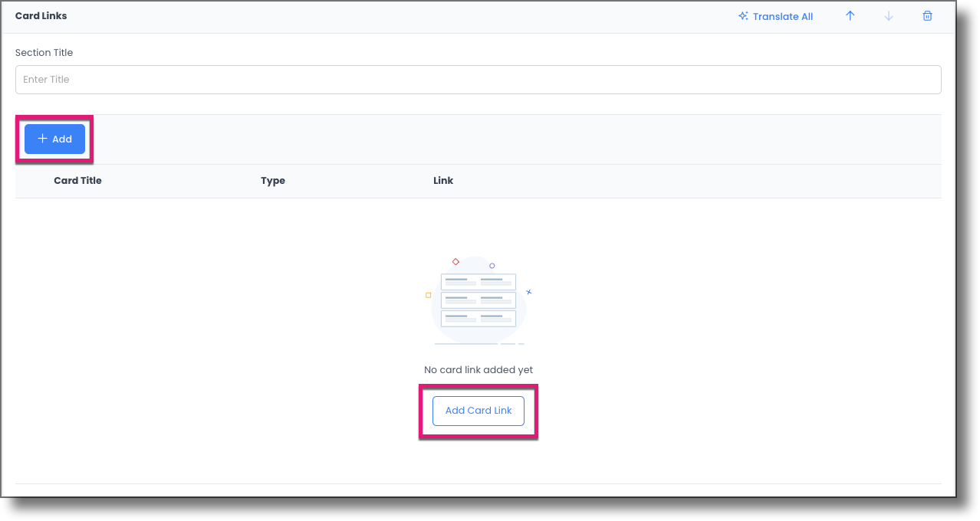Select the Card Title column header
Image resolution: width=980 pixels, height=521 pixels.
click(x=77, y=180)
